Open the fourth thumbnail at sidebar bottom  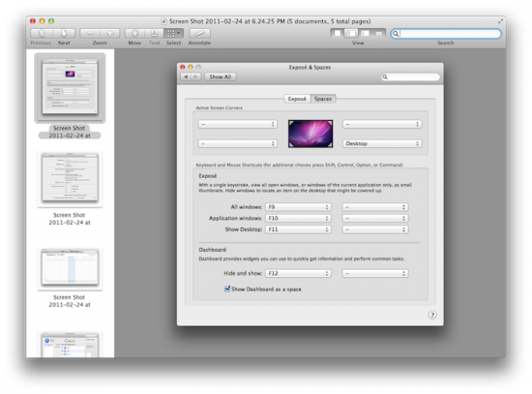[x=70, y=345]
